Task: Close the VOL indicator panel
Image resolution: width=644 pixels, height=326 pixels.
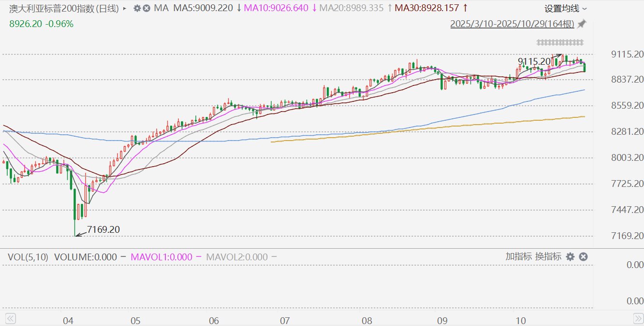Action: [583, 257]
